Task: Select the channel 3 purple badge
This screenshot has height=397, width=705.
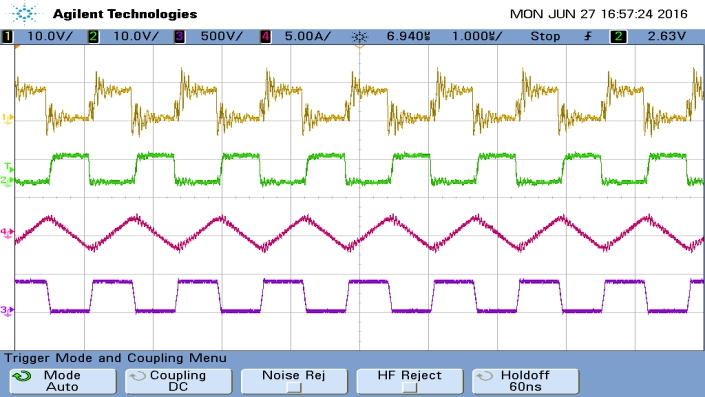Action: pyautogui.click(x=179, y=36)
